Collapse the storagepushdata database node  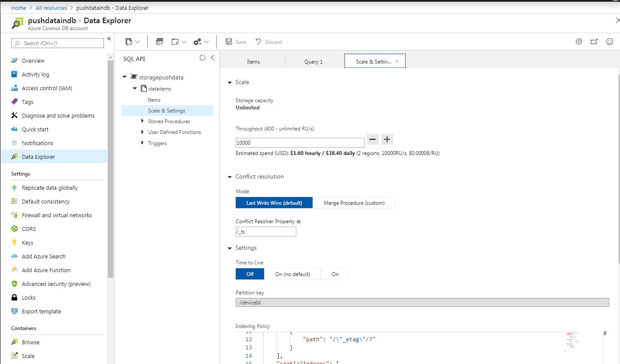pyautogui.click(x=125, y=77)
